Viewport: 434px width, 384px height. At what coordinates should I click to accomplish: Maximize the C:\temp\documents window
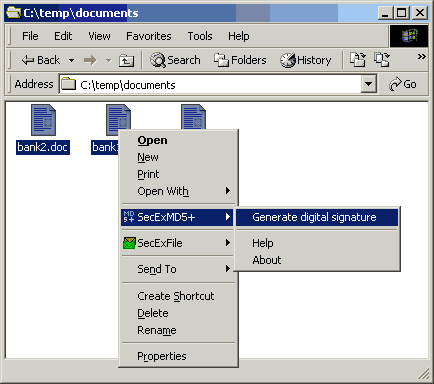tap(402, 13)
